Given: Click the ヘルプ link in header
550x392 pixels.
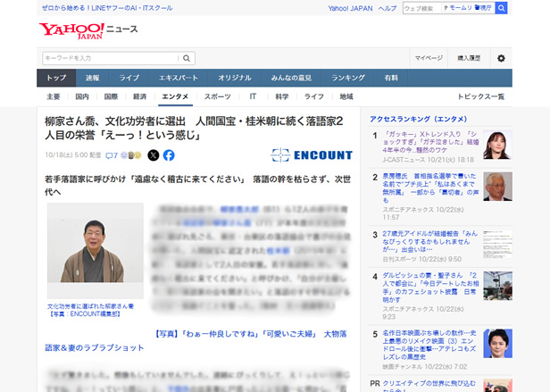Looking at the screenshot, I should [x=387, y=8].
